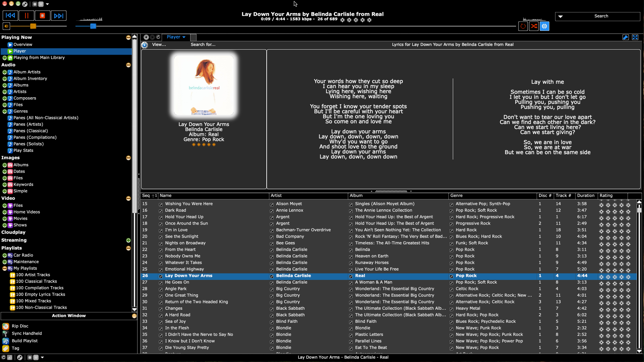Collapse the Images section
The image size is (644, 362).
(128, 158)
